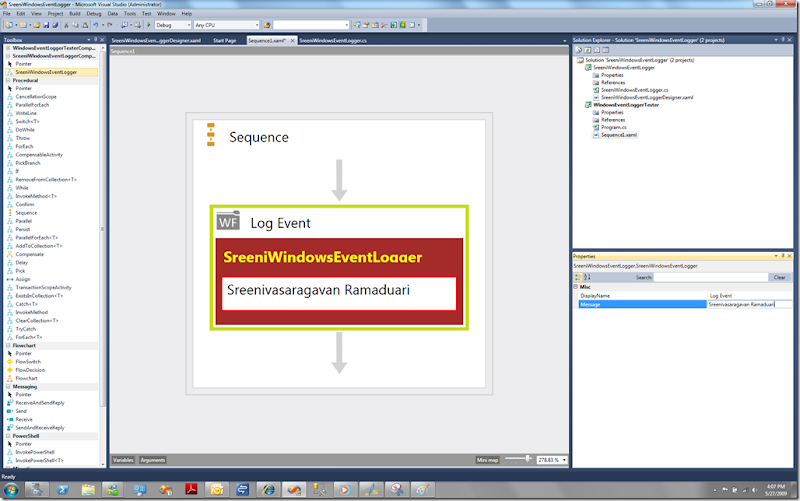Toggle auto-hide pin on Solution Explorer panel
This screenshot has width=800, height=501.
tap(783, 40)
